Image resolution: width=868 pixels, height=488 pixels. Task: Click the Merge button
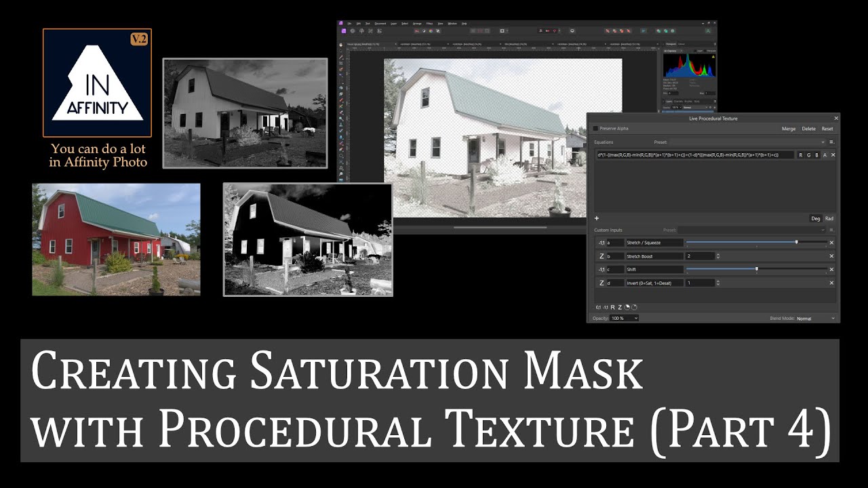(x=789, y=128)
